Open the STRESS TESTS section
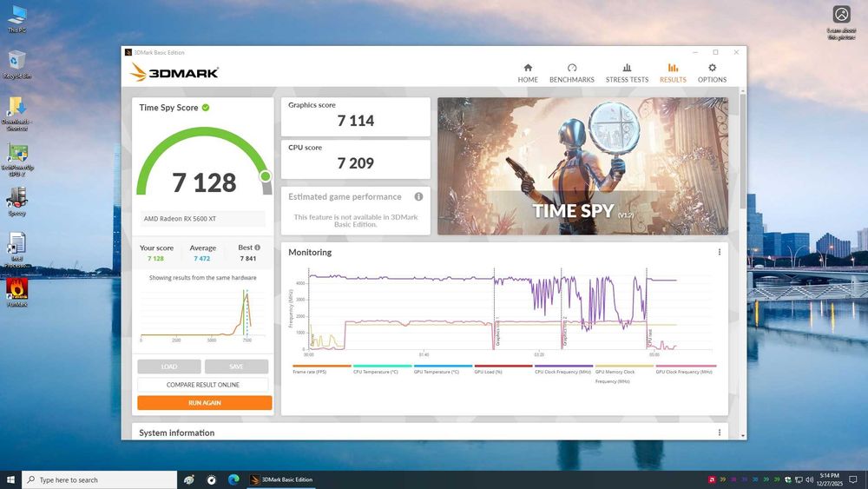Image resolution: width=868 pixels, height=489 pixels. coord(627,73)
